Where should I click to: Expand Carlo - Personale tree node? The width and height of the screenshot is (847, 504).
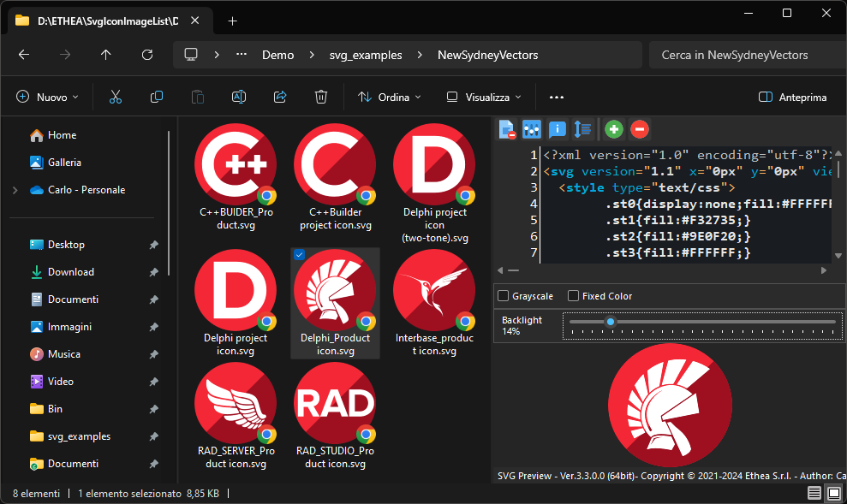15,190
